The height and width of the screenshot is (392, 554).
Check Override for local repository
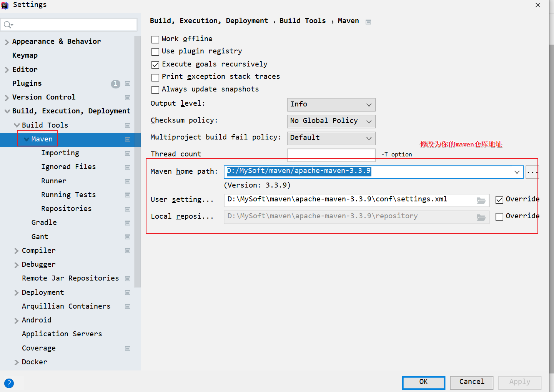coord(499,216)
